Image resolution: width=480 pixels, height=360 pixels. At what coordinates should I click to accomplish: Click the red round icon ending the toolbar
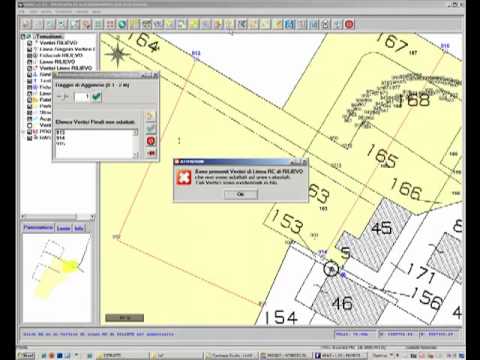(x=349, y=24)
